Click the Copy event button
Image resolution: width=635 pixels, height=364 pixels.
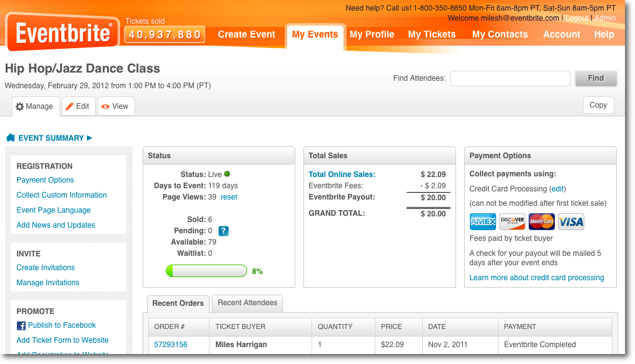point(598,105)
